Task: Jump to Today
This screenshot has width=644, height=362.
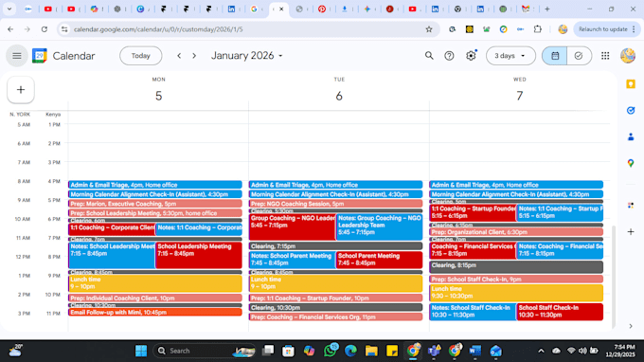Action: pos(140,56)
